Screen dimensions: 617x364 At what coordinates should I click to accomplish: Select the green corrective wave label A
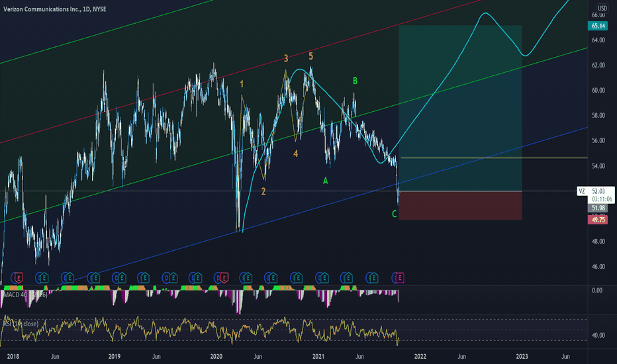tap(326, 181)
